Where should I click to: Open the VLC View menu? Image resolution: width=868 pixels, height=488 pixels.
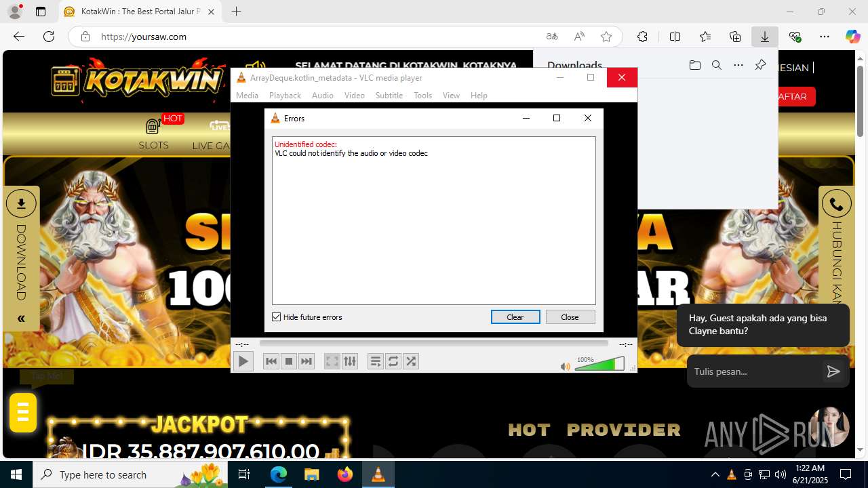pyautogui.click(x=452, y=96)
